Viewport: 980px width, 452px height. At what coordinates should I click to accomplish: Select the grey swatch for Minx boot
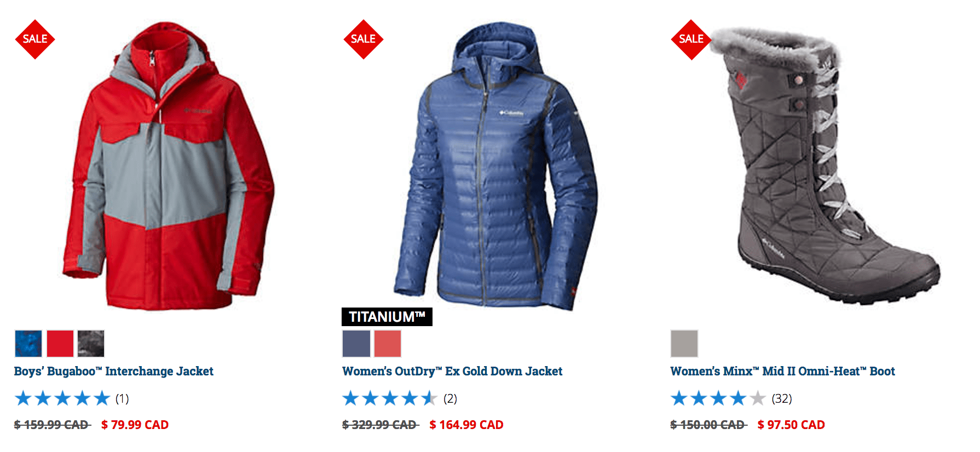(684, 344)
